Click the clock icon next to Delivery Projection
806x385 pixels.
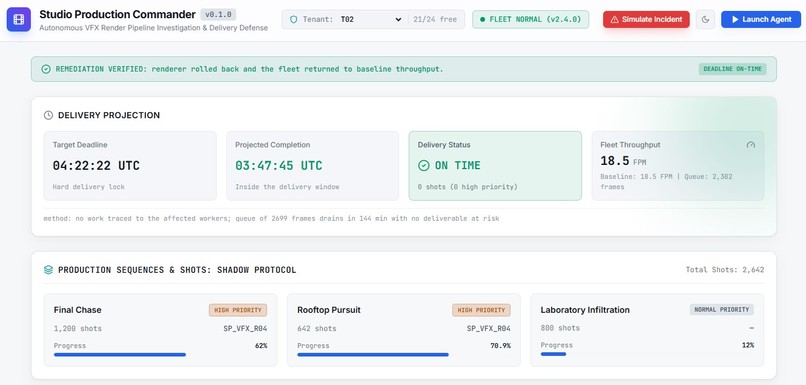(x=48, y=115)
